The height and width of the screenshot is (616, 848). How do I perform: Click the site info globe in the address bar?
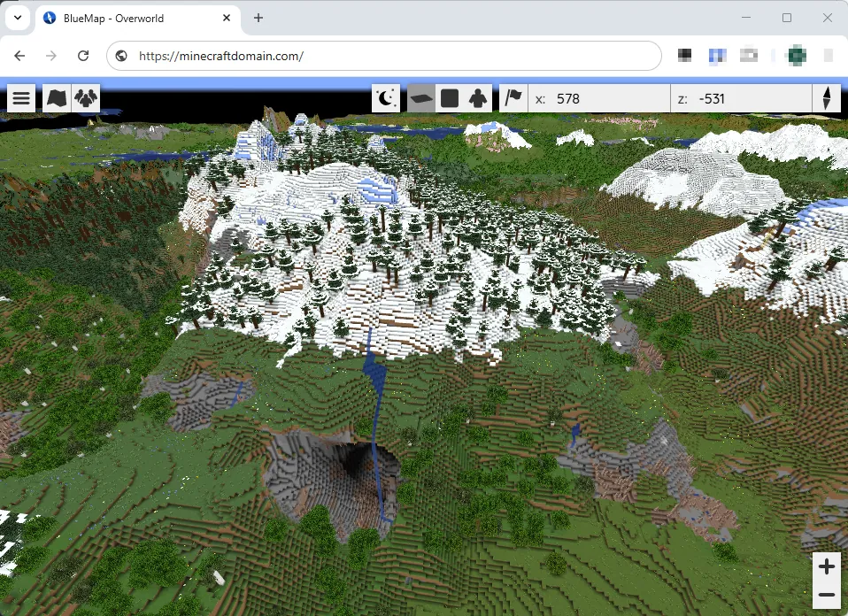pyautogui.click(x=119, y=55)
